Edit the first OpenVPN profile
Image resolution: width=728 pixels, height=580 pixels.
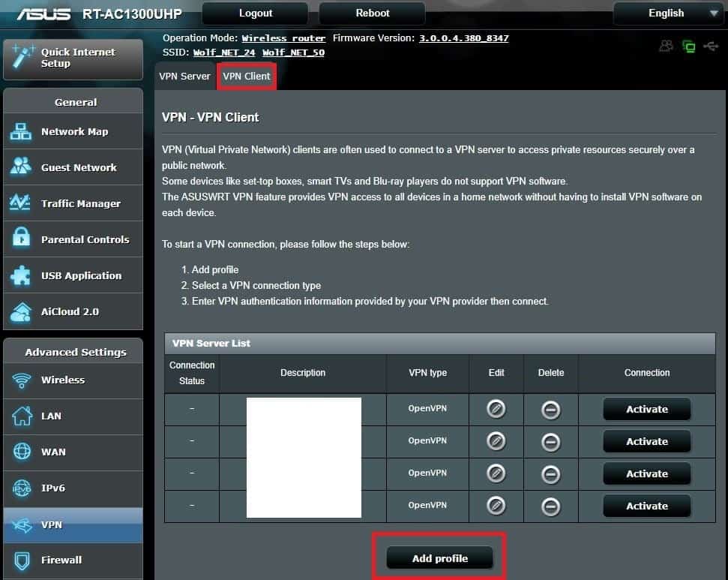[496, 409]
